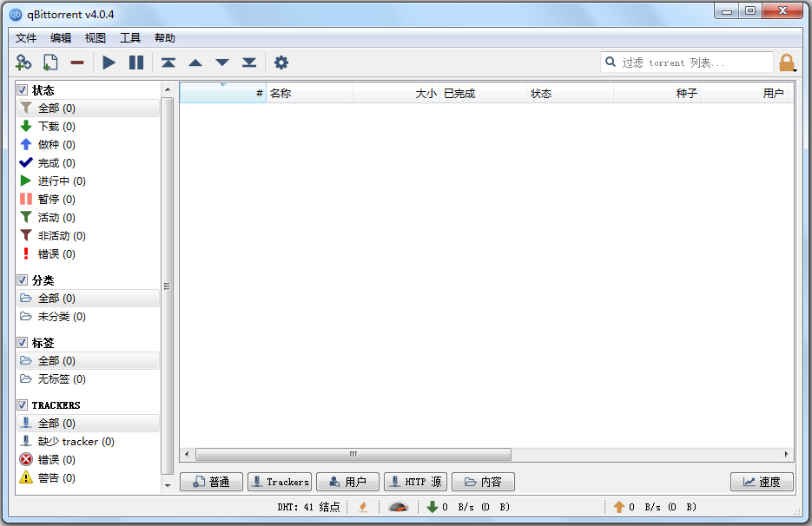Select 全部 (0) under 标签
The height and width of the screenshot is (526, 812).
(88, 361)
